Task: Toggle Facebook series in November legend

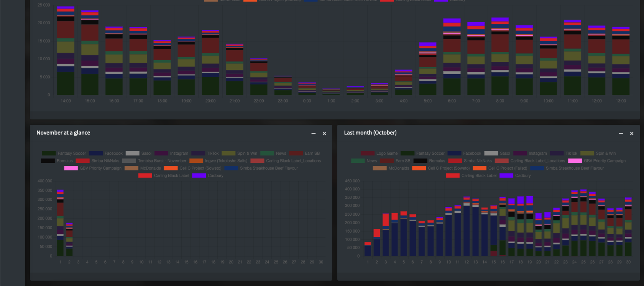Action: tap(106, 153)
